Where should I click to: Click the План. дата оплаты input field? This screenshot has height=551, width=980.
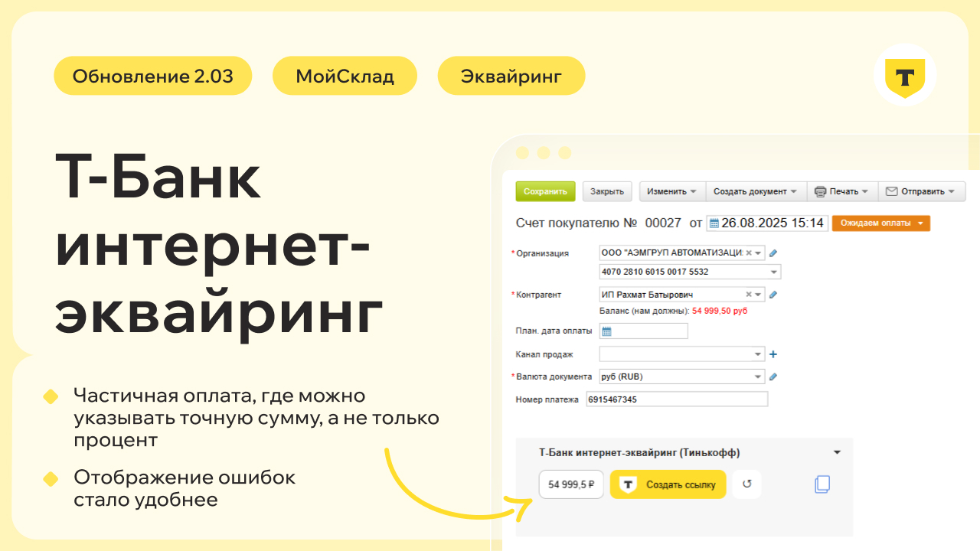coord(644,331)
